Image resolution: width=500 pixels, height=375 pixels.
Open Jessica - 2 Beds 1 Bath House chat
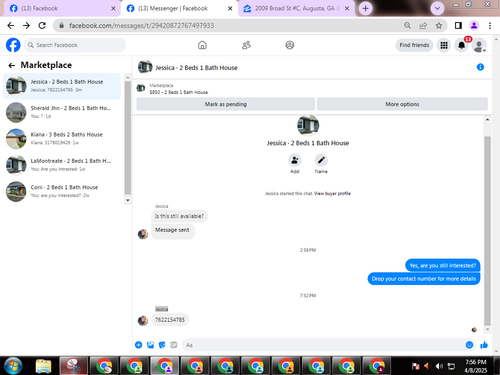(x=62, y=86)
